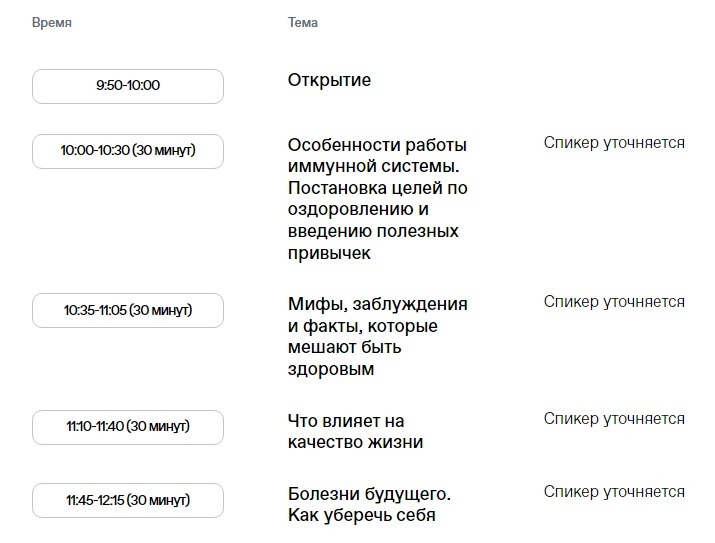The image size is (715, 543).
Task: Click Спикер уточняется for the 11:45 session
Action: (614, 492)
